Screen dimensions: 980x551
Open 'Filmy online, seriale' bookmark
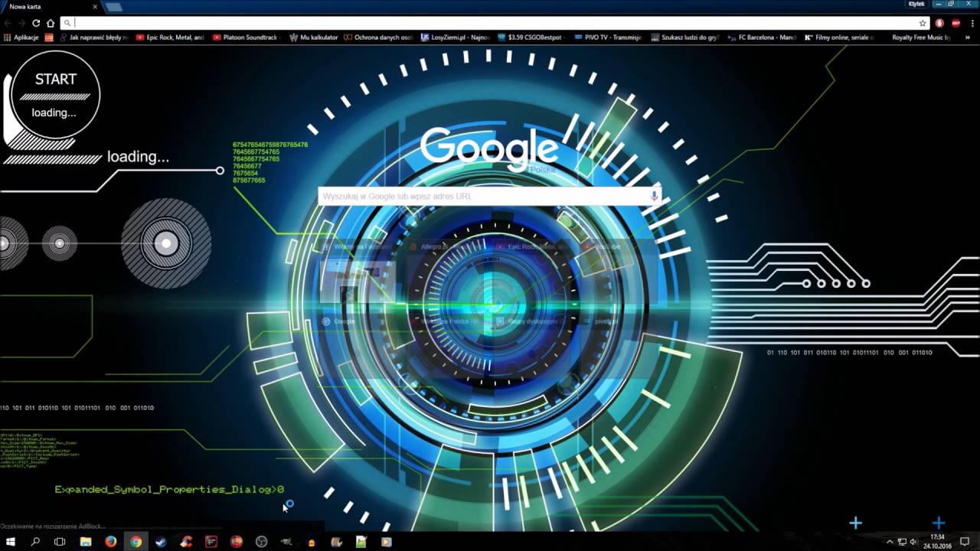[839, 37]
